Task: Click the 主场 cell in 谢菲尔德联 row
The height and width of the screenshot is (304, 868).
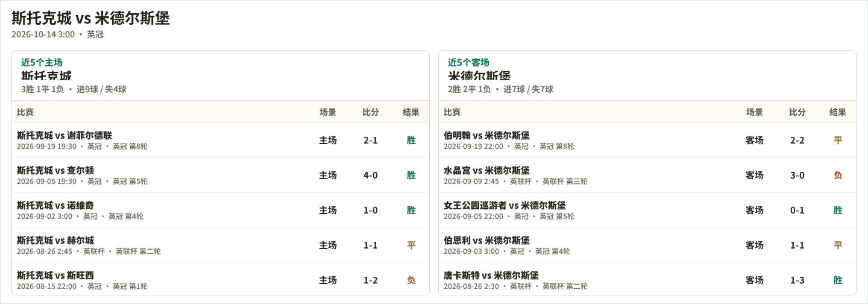Action: pos(328,141)
